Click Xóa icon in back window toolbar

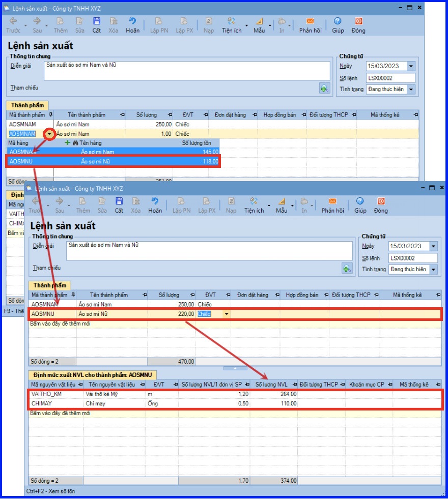click(114, 21)
